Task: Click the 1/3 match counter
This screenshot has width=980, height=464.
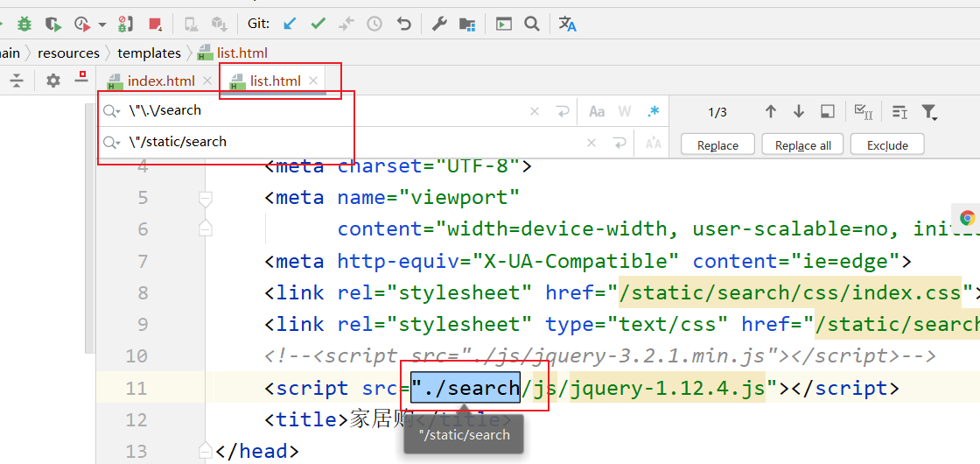Action: pyautogui.click(x=717, y=113)
